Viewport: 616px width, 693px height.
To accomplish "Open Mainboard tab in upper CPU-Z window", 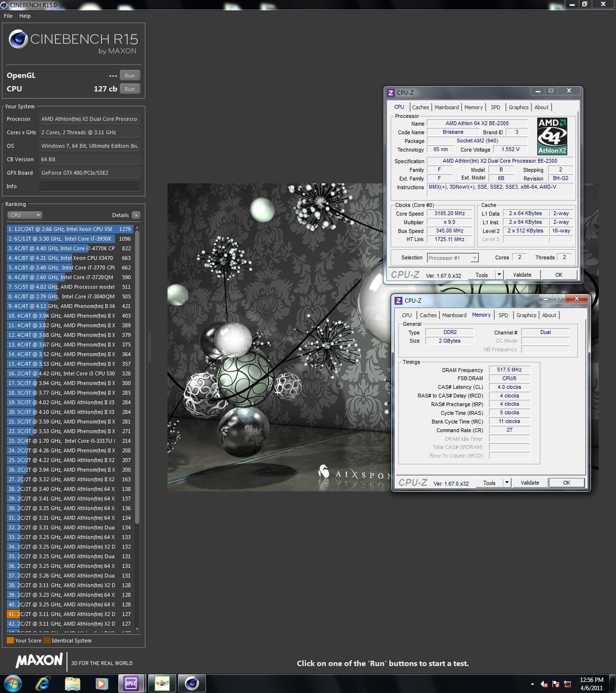I will pos(447,107).
